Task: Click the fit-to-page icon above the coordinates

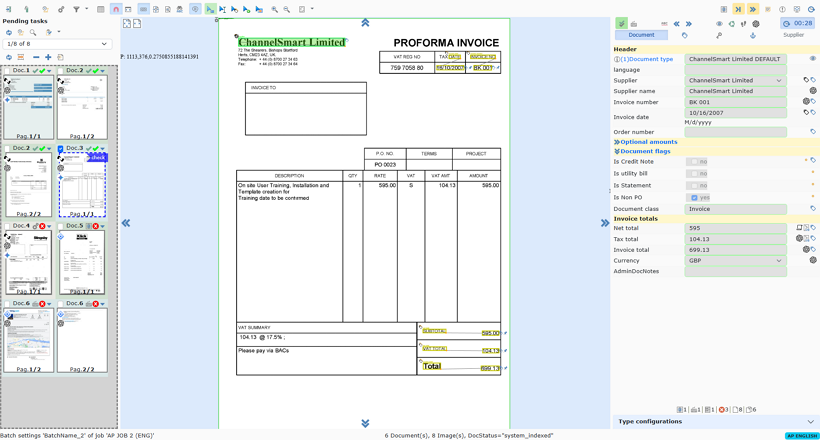Action: pyautogui.click(x=127, y=24)
